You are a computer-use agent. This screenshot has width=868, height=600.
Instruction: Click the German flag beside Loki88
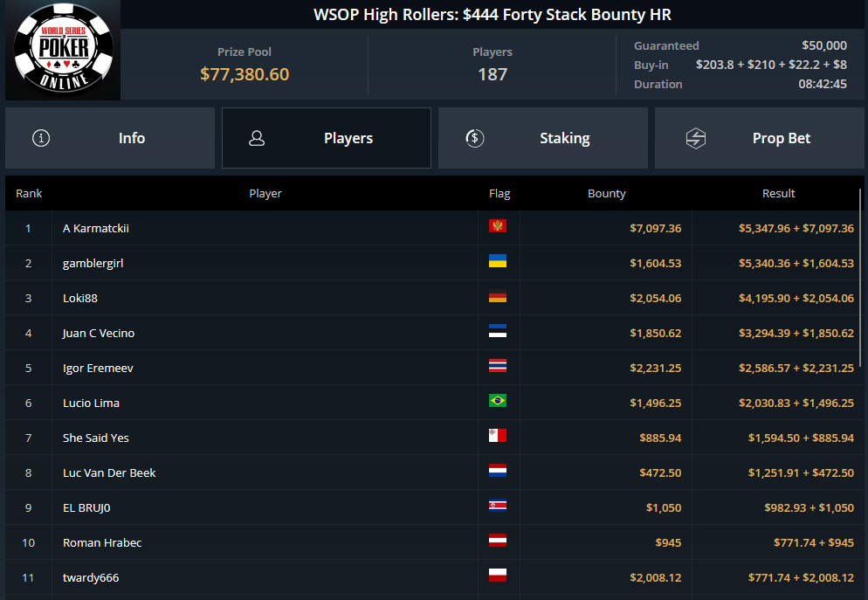tap(498, 295)
